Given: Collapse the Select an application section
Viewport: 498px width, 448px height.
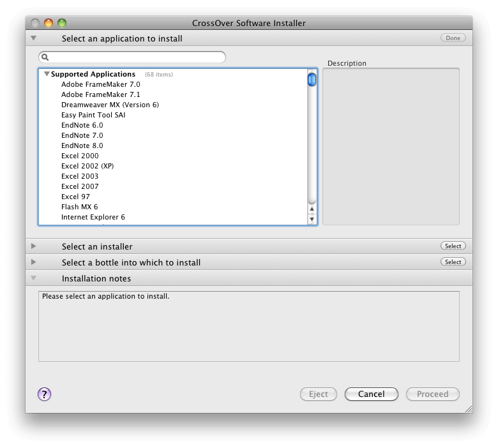Looking at the screenshot, I should [34, 38].
